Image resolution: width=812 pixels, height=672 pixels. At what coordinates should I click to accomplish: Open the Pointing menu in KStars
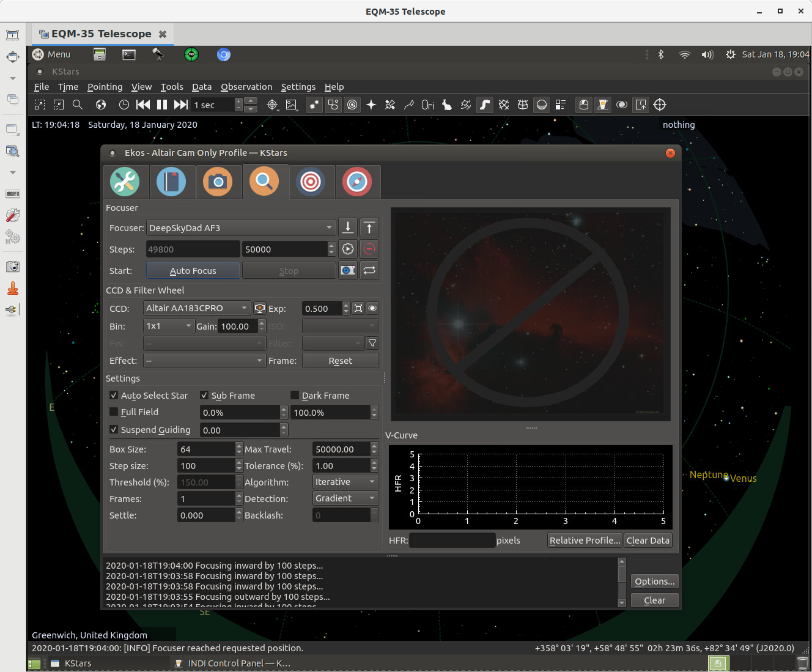click(x=105, y=87)
